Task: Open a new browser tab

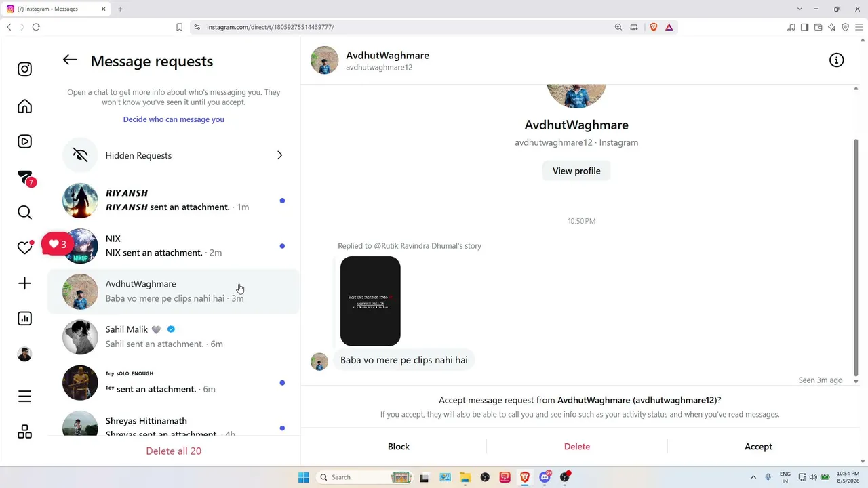Action: click(x=120, y=9)
